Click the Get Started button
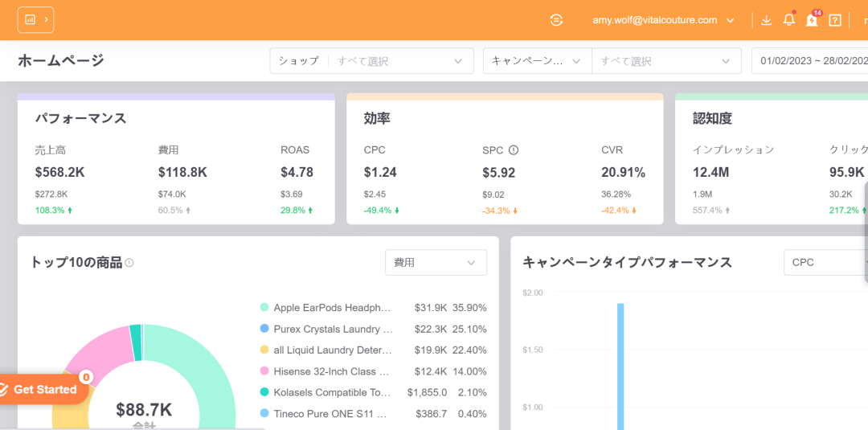868x430 pixels. click(x=44, y=390)
